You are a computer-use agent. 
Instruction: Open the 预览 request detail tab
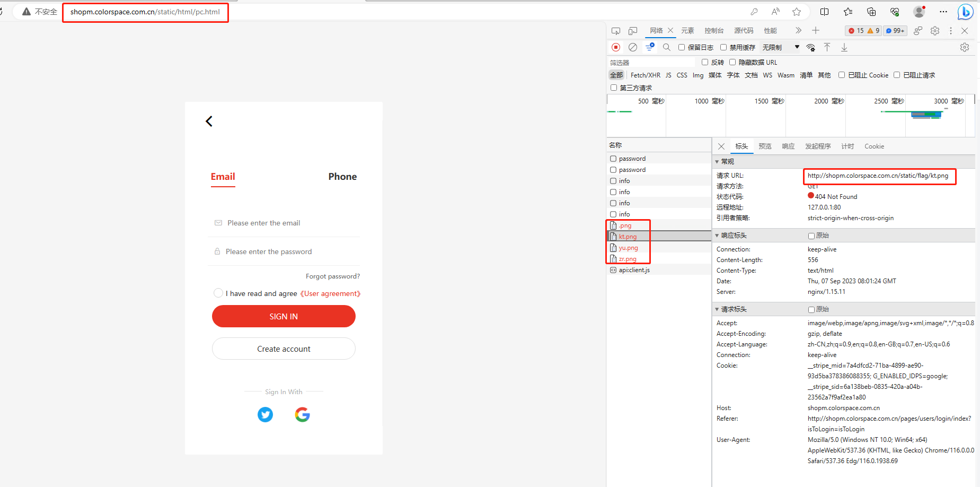click(x=765, y=146)
